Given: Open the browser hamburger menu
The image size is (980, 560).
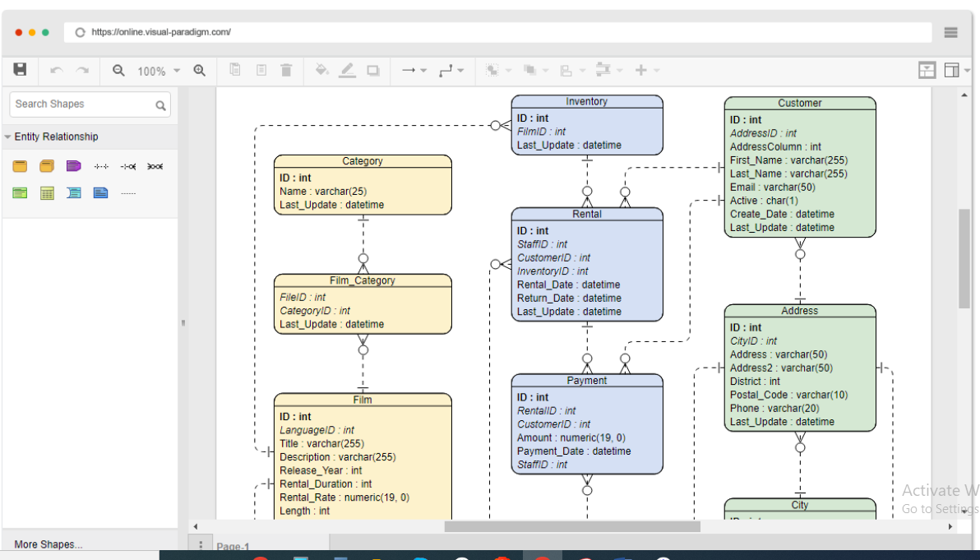Looking at the screenshot, I should tap(950, 32).
